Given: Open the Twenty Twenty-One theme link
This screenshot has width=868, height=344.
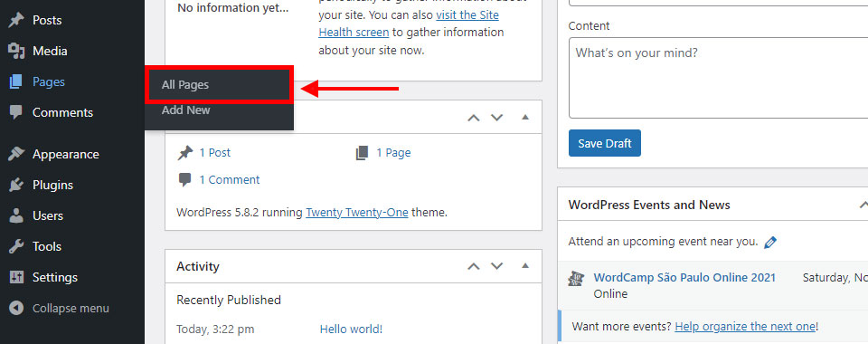Looking at the screenshot, I should coord(357,212).
